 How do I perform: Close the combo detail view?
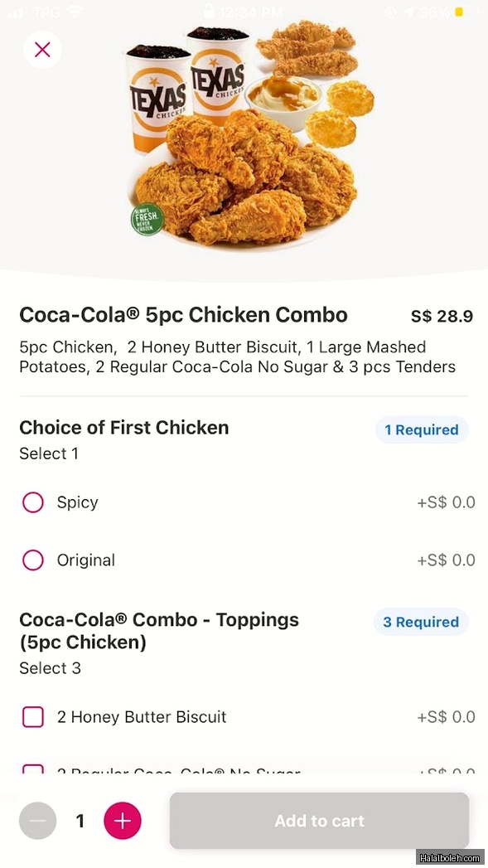click(42, 50)
